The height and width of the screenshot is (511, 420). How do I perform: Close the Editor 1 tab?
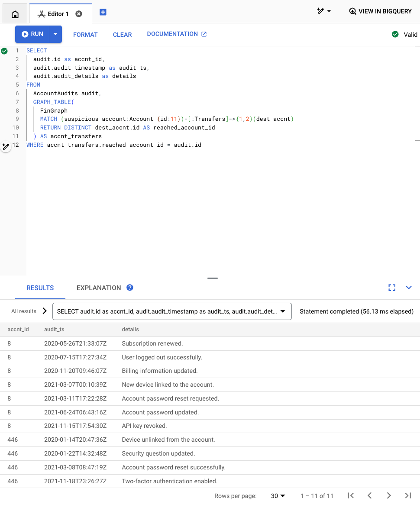tap(79, 14)
